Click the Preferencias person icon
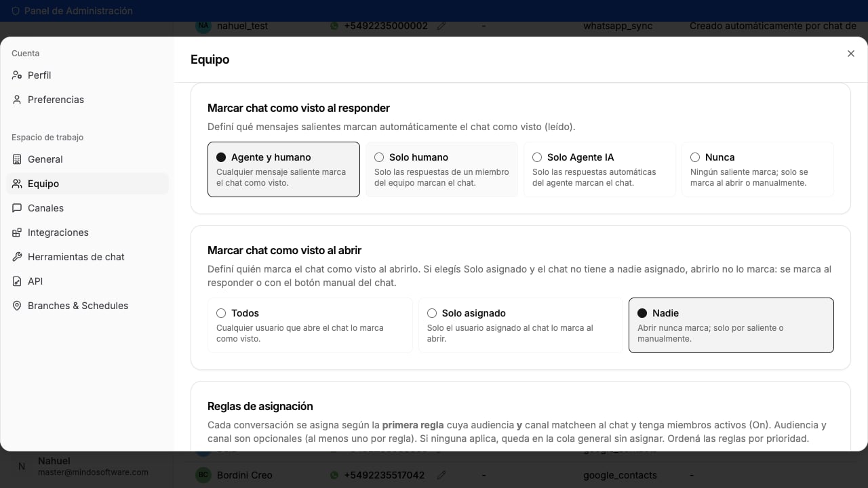 click(x=17, y=100)
